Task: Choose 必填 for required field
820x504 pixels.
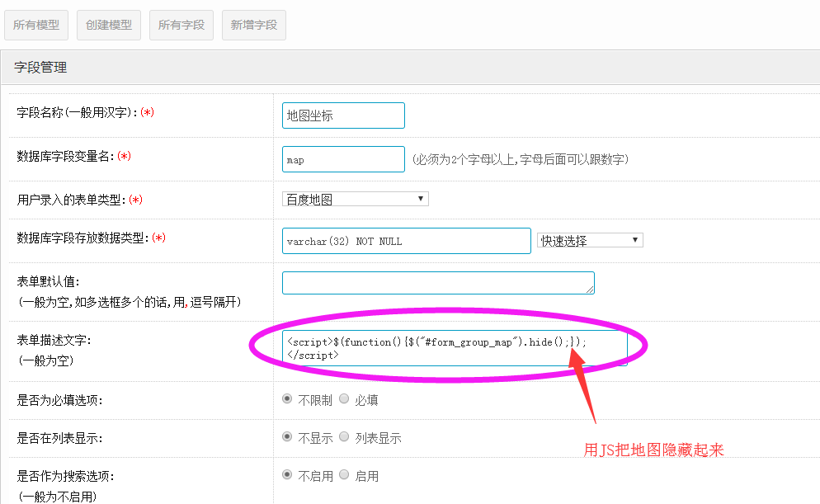Action: (344, 398)
